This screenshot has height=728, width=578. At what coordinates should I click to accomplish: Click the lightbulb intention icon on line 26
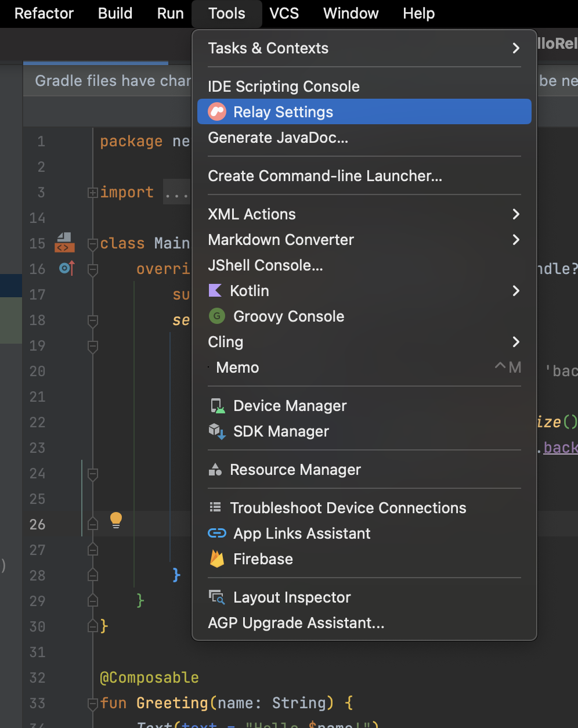(x=115, y=520)
